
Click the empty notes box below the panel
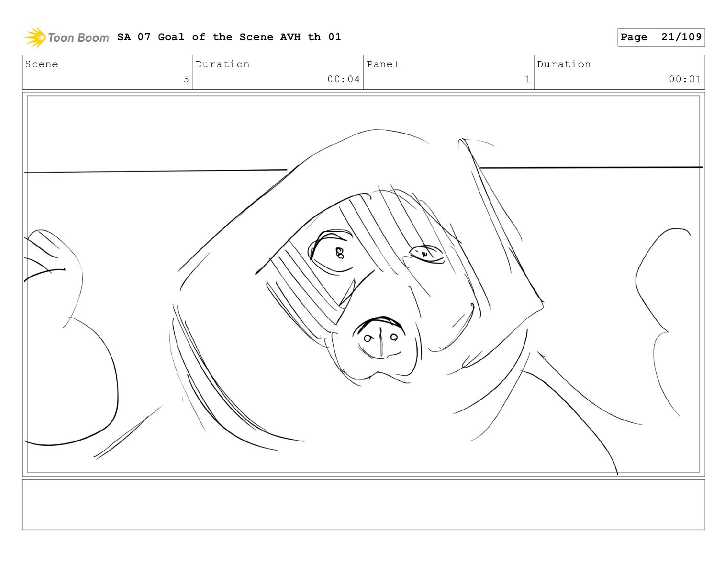pos(364,505)
